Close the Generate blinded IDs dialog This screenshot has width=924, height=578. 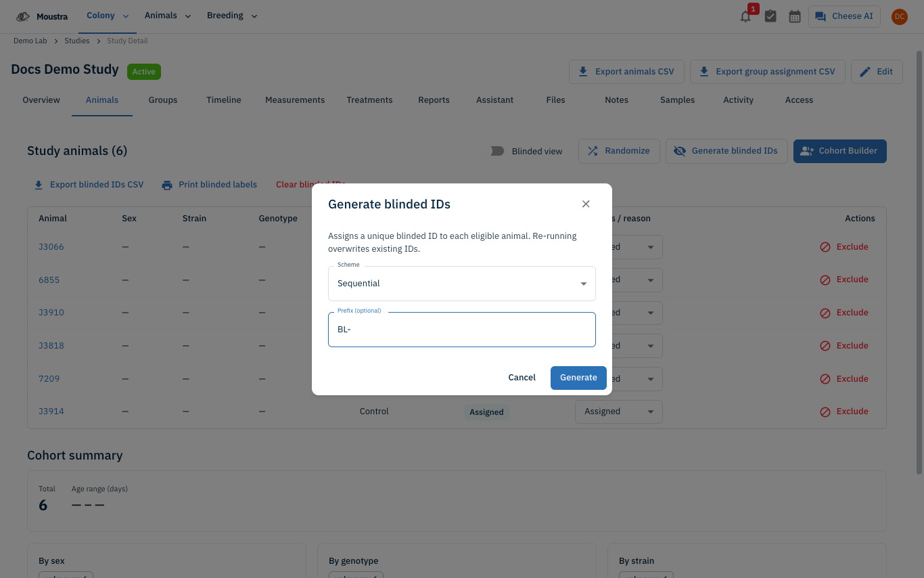click(x=586, y=204)
